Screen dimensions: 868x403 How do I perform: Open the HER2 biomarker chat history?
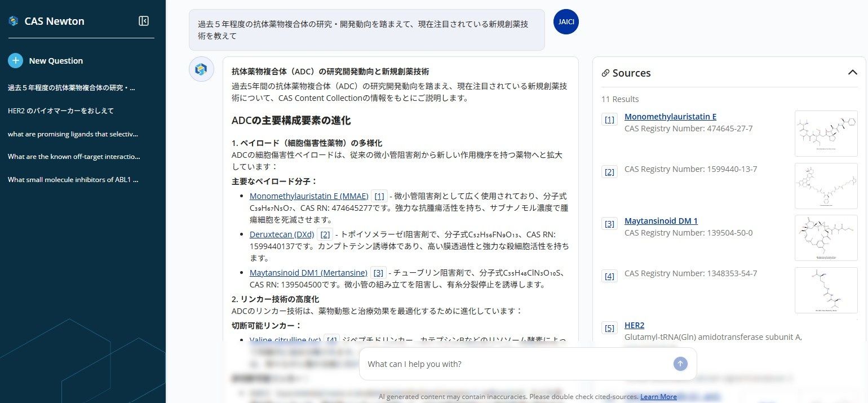[61, 110]
